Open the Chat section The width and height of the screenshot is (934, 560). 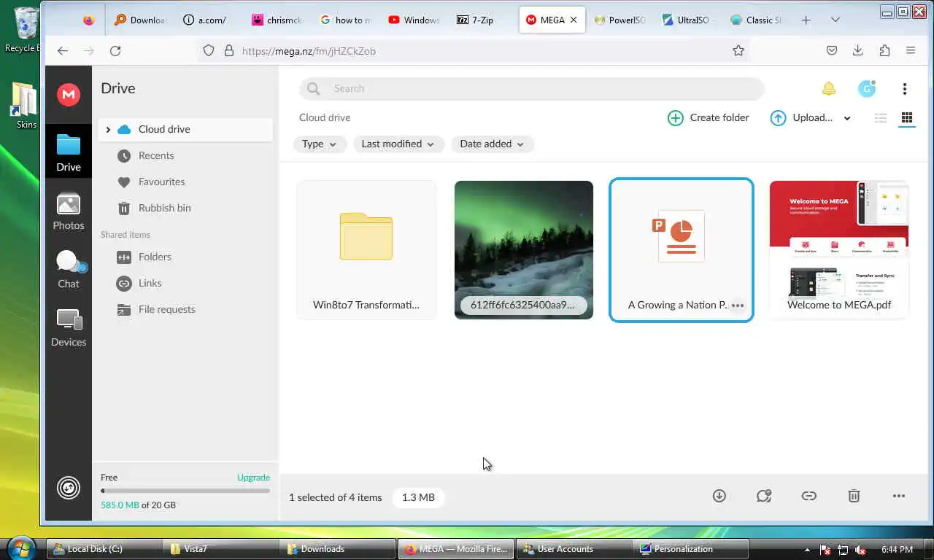click(69, 269)
